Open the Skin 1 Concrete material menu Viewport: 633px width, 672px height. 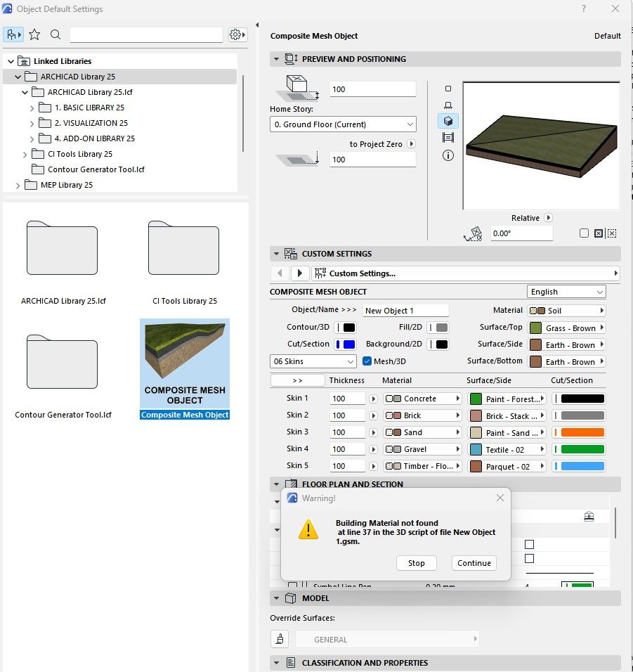(422, 399)
